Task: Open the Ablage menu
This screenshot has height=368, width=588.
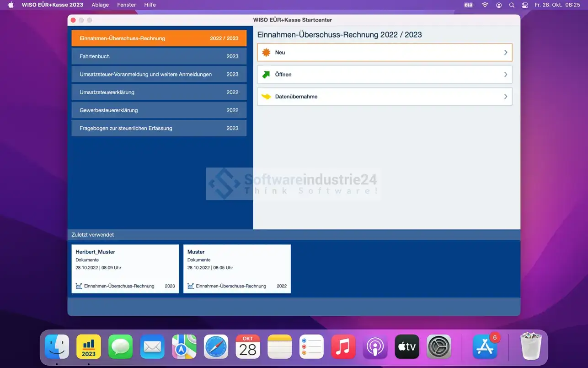Action: point(100,5)
